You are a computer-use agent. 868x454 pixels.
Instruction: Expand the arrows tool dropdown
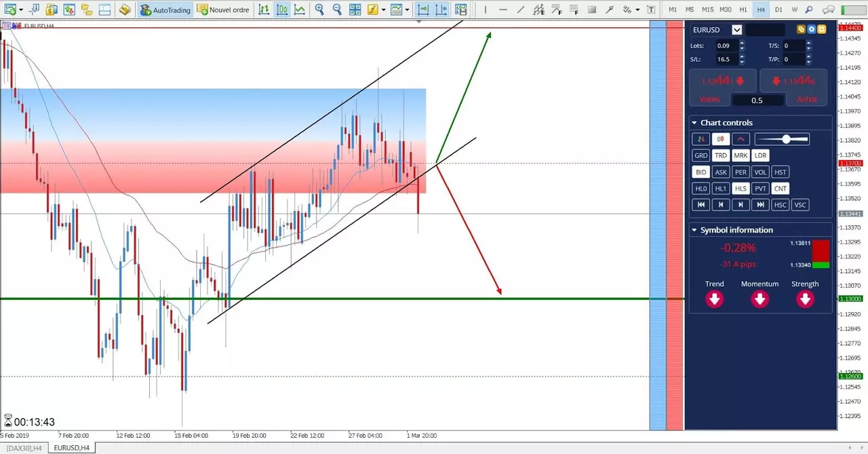[x=637, y=10]
